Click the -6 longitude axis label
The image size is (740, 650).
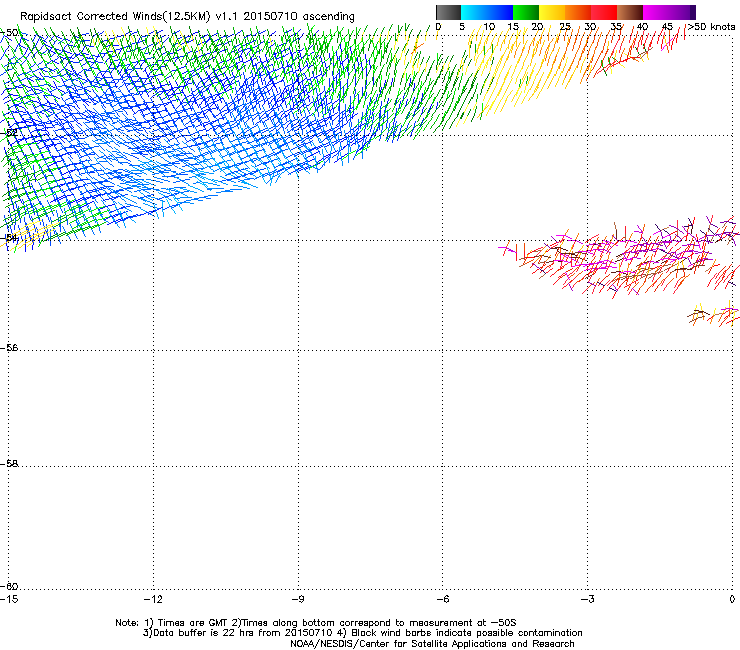pos(442,599)
